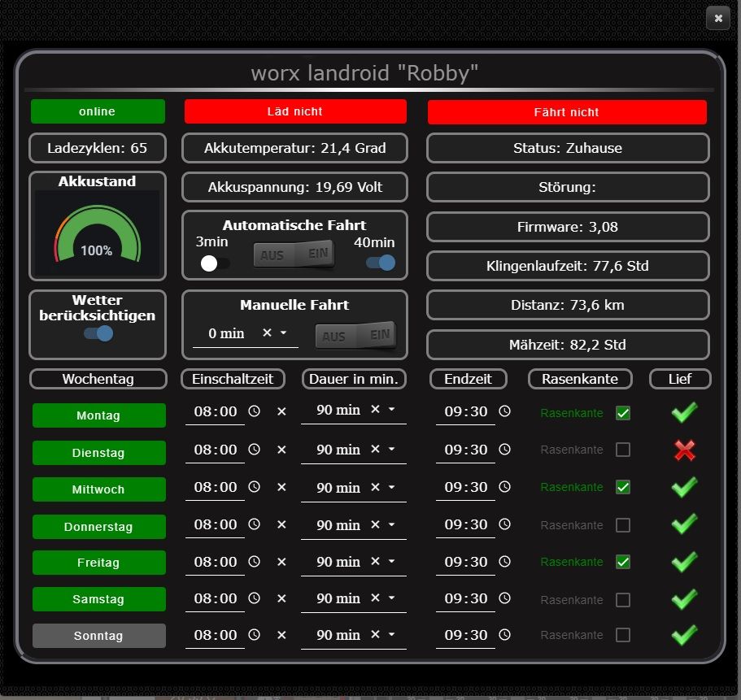
Task: Select the Firmware: 3,08 field
Action: point(568,227)
